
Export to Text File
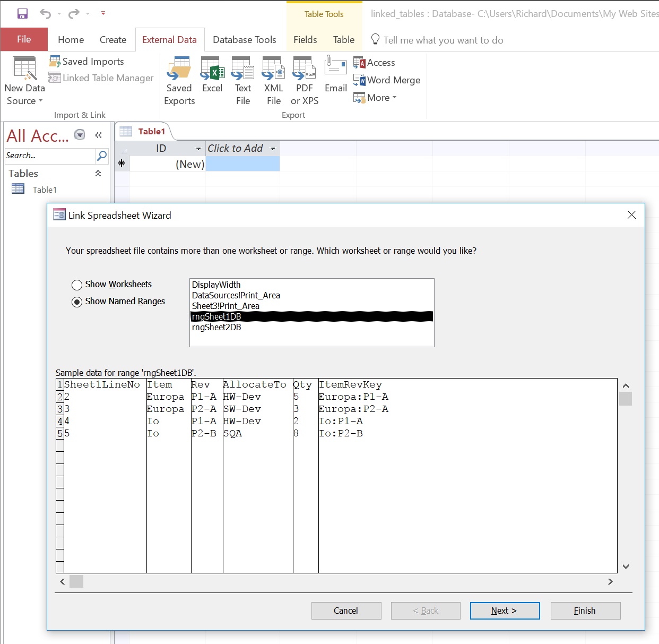click(x=243, y=81)
